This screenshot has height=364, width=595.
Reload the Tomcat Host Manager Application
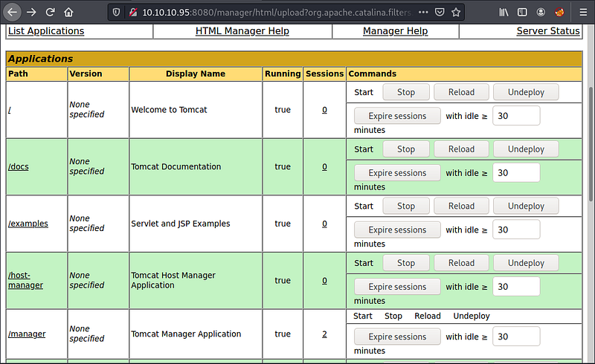click(461, 263)
